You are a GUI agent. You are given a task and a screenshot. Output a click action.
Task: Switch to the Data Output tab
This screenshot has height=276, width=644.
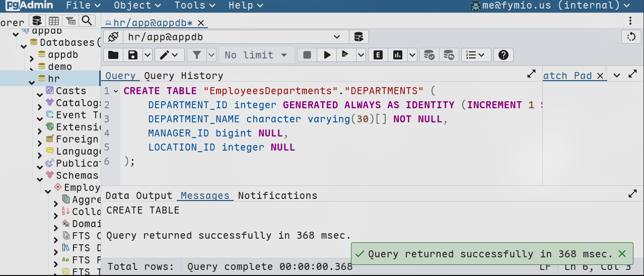coord(139,195)
